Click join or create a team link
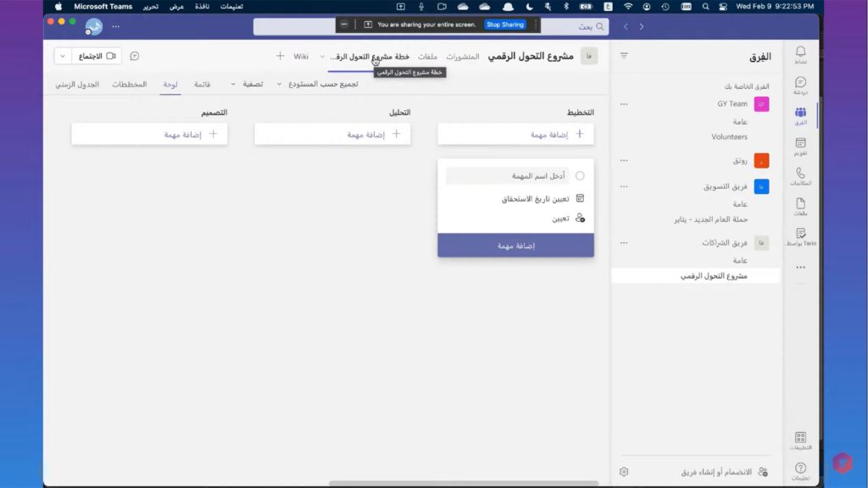868x488 pixels. coord(724,472)
